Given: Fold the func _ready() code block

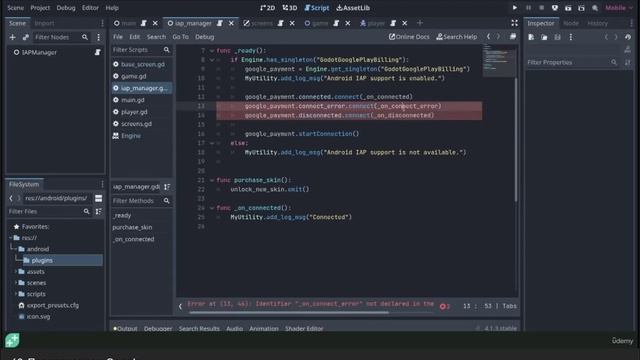Looking at the screenshot, I should [212, 51].
